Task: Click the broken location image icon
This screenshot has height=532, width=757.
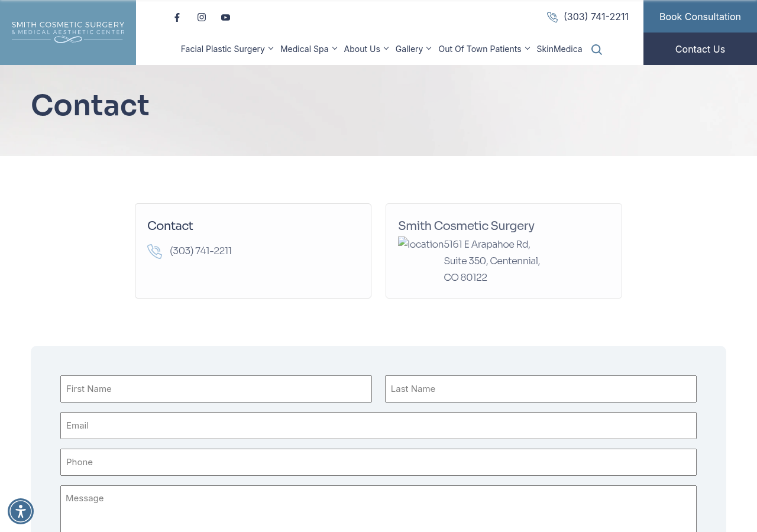Action: (421, 244)
